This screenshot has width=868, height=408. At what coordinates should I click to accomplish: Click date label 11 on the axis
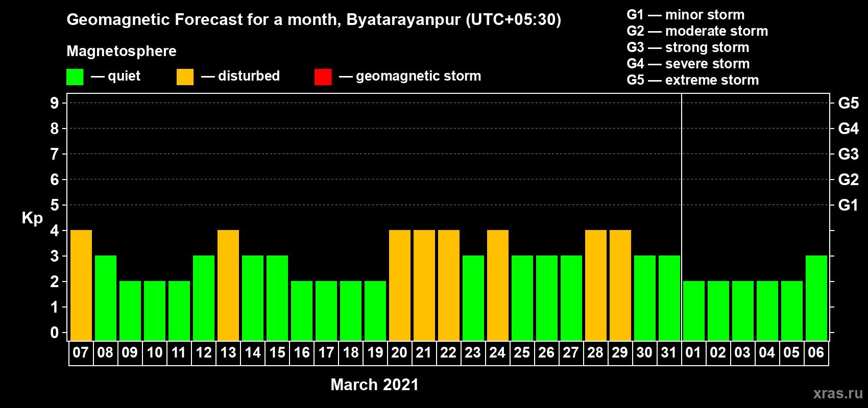[179, 353]
